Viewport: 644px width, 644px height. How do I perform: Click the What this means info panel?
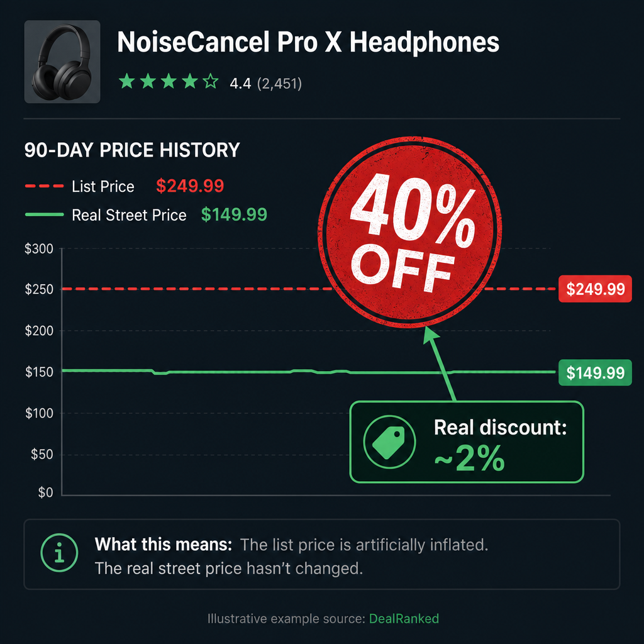click(x=321, y=555)
